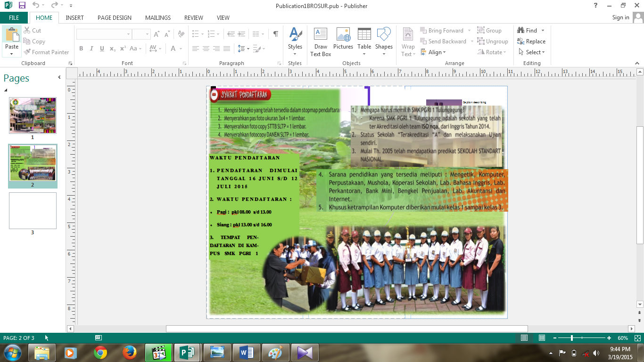Open Microsoft Publisher Help question mark
The height and width of the screenshot is (362, 644).
click(596, 5)
